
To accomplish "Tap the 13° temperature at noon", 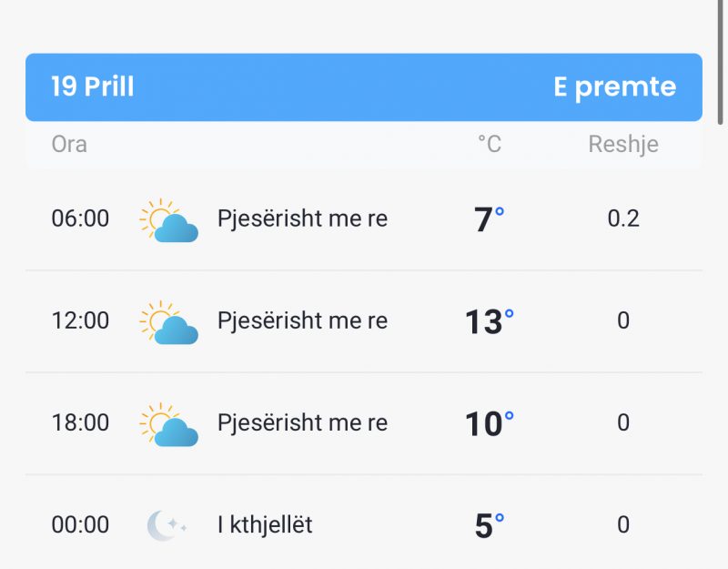I will pyautogui.click(x=490, y=321).
